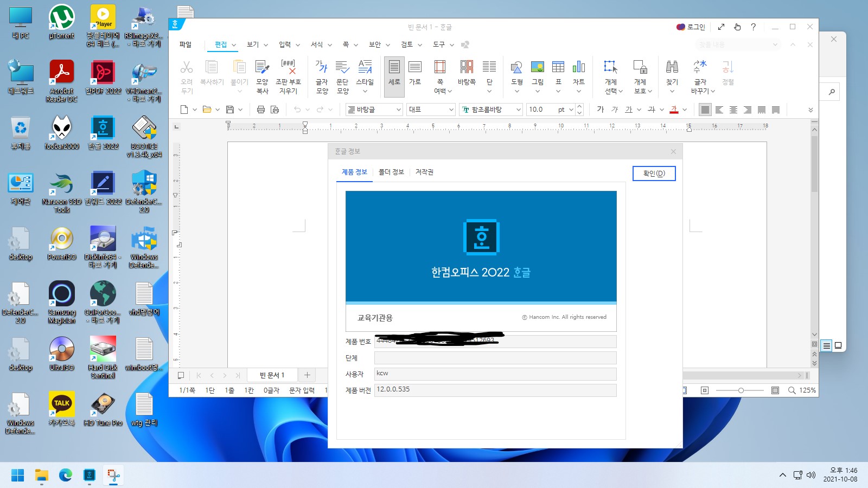This screenshot has width=868, height=488.
Task: Click the zoom slider handle
Action: (741, 390)
